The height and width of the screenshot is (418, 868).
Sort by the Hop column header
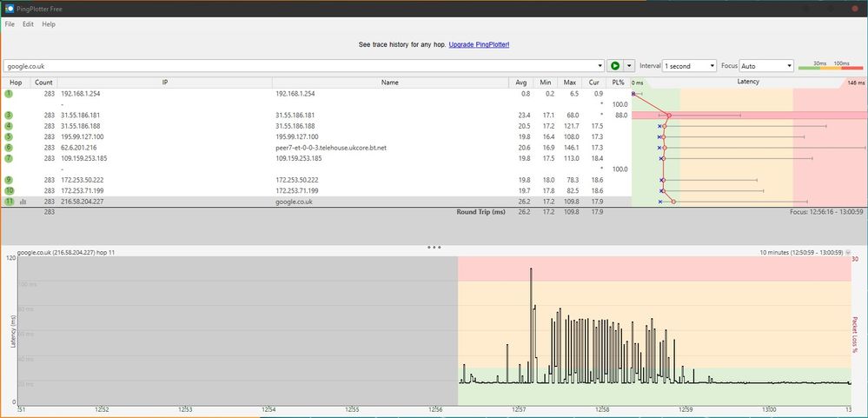pos(16,83)
